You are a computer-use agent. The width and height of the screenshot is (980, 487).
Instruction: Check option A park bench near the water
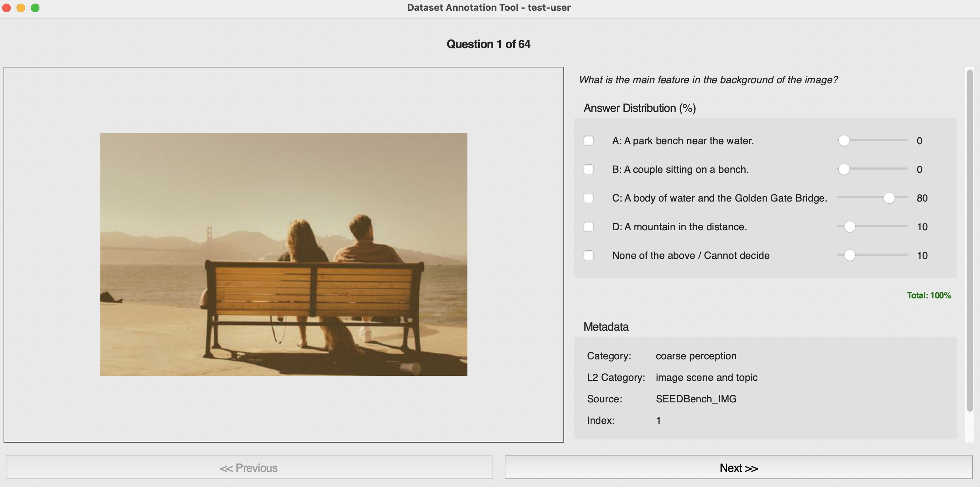pos(589,141)
